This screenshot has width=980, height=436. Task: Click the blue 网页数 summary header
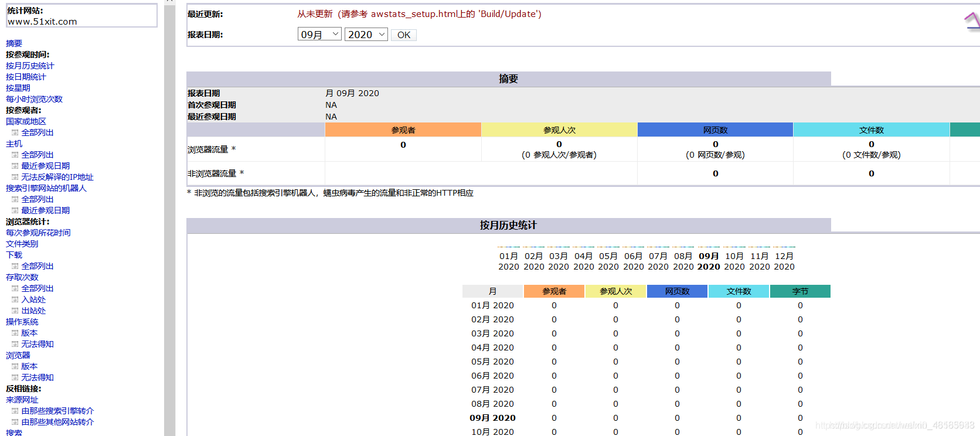[715, 130]
